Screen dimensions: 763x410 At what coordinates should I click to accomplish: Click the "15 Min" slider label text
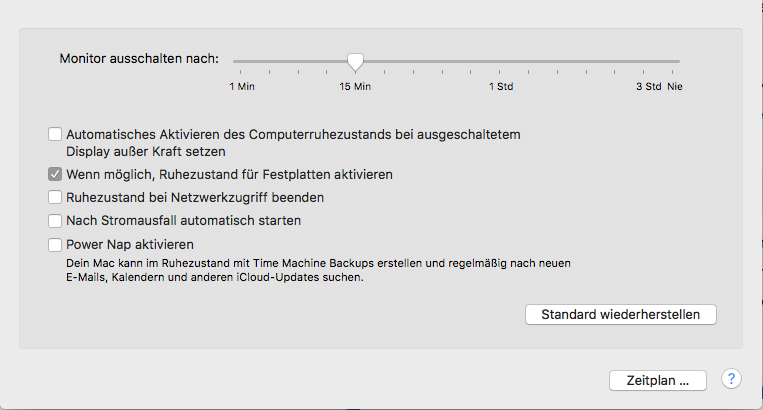[355, 87]
